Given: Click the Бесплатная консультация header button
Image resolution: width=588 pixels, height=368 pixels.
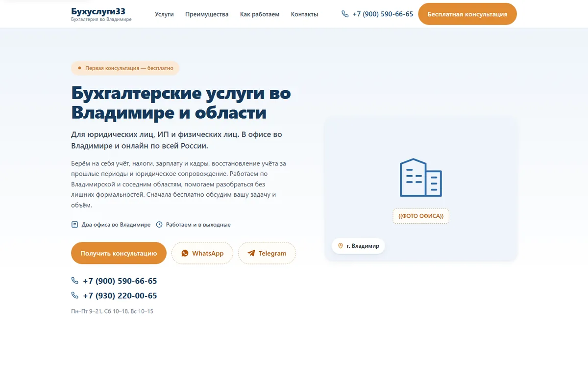Looking at the screenshot, I should click(x=467, y=14).
